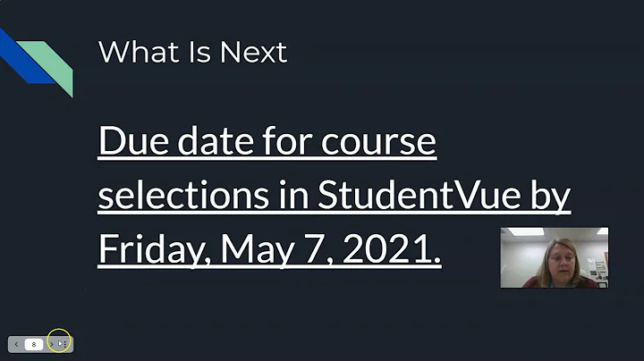Open the "Due date for course" link line
This screenshot has height=361, width=644.
(267, 141)
